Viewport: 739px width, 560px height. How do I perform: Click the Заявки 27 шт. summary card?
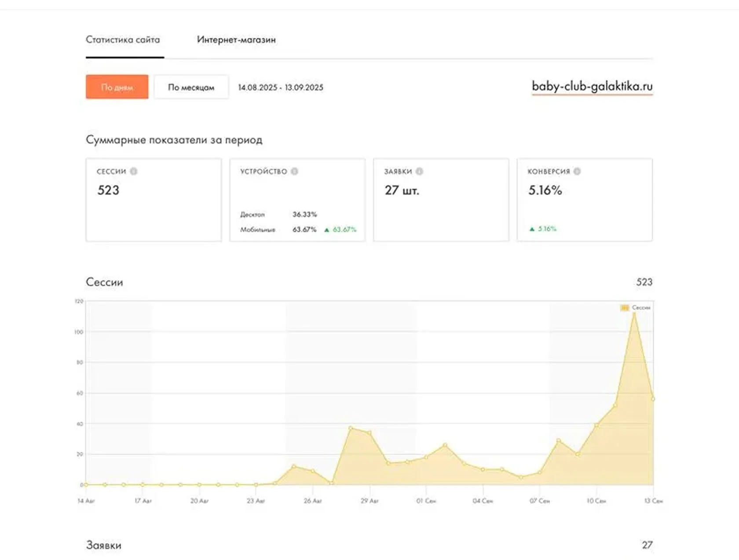point(441,200)
